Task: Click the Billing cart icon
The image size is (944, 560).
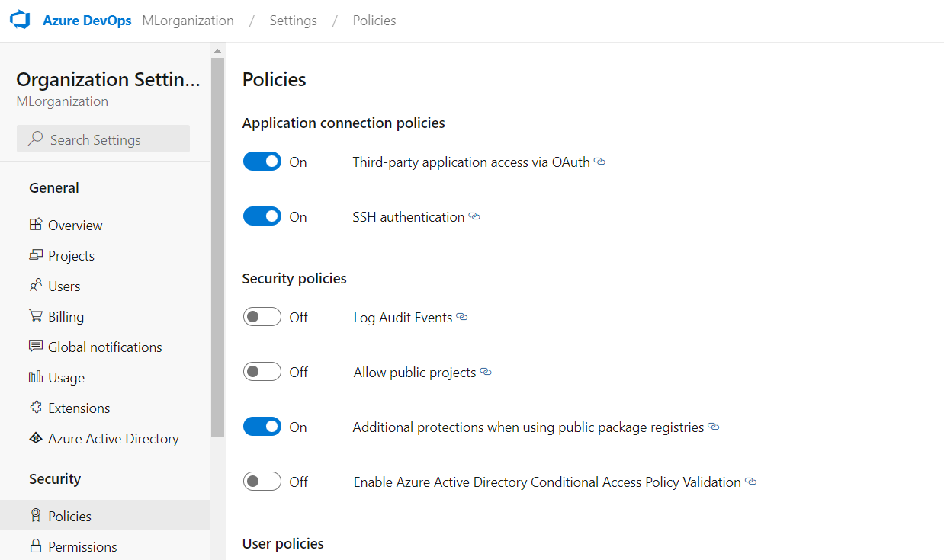Action: click(x=35, y=316)
